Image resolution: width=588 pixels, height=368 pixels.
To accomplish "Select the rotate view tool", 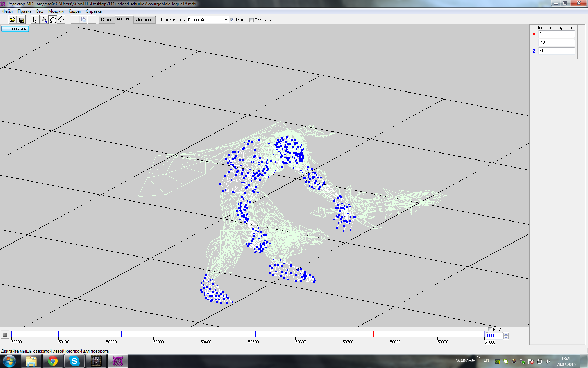I will pos(53,20).
